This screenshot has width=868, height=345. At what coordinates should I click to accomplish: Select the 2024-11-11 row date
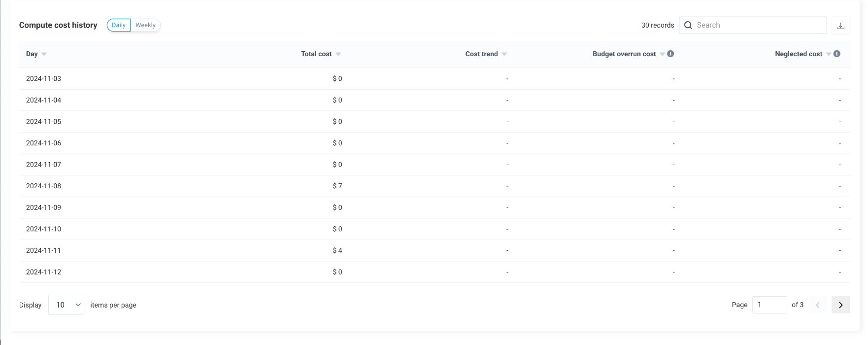(x=43, y=250)
